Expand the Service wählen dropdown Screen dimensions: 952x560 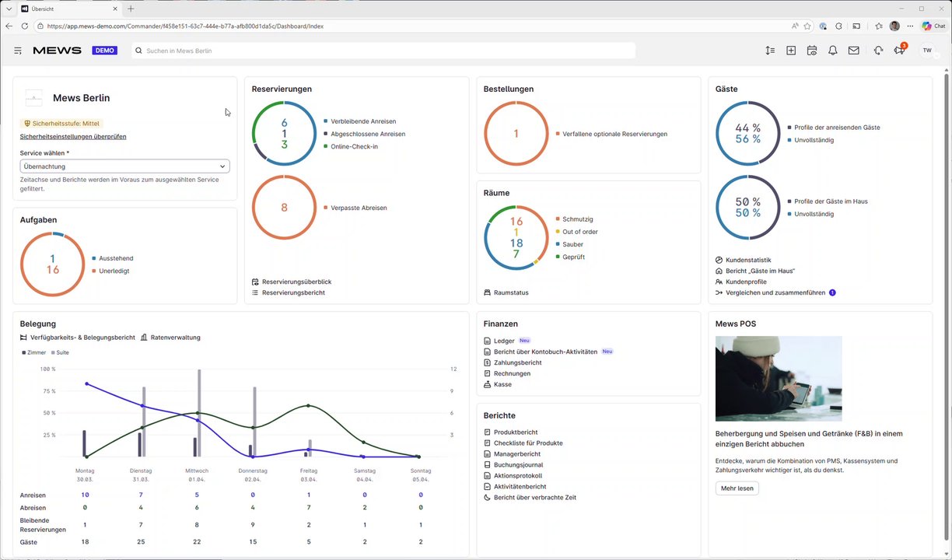[x=124, y=166]
